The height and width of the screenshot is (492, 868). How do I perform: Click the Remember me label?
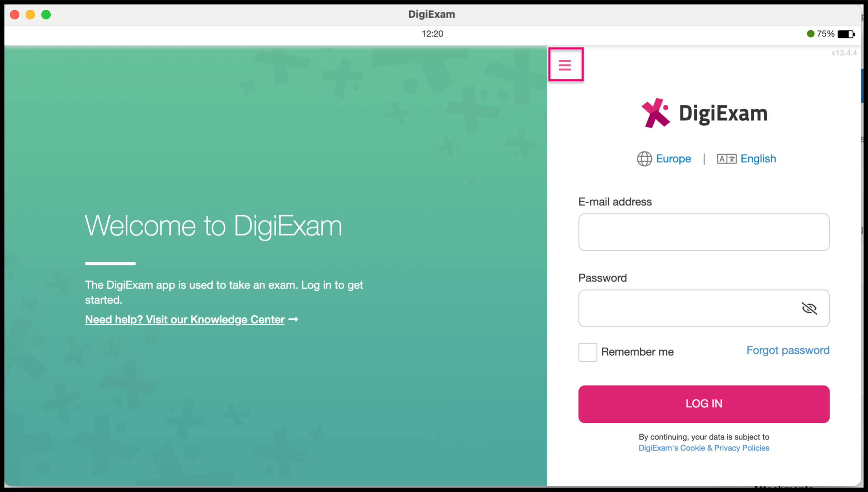[637, 352]
